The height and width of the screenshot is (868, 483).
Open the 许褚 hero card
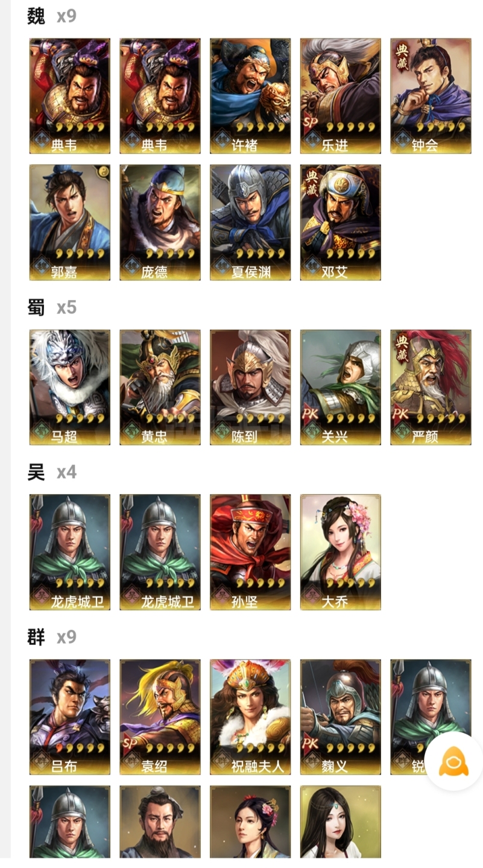[x=250, y=96]
